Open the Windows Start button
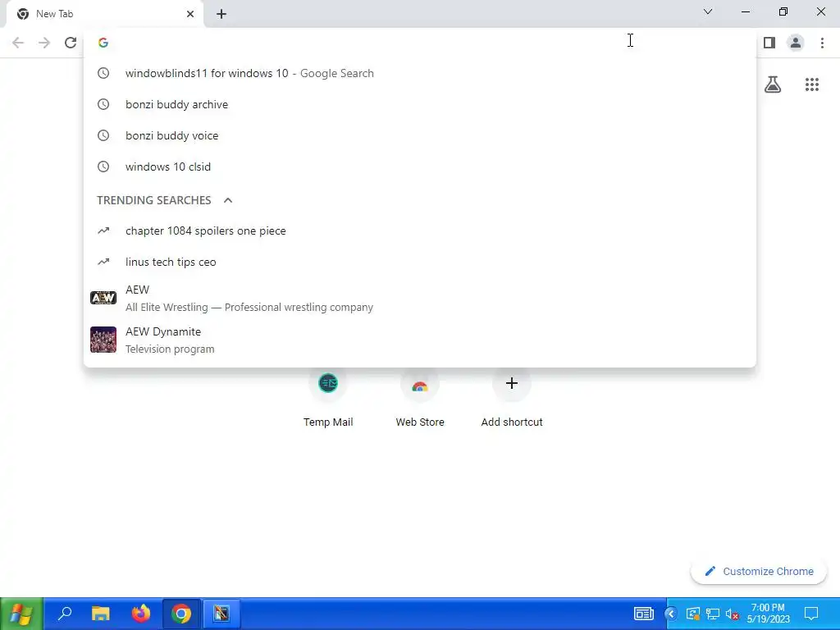This screenshot has width=840, height=630. [x=21, y=614]
